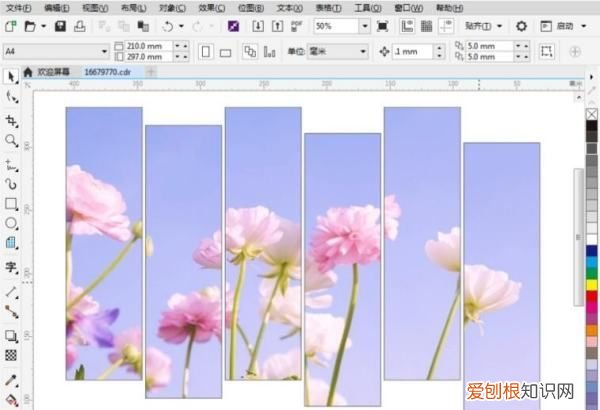Click the no-color X swatch
This screenshot has width=600, height=410.
(x=592, y=114)
